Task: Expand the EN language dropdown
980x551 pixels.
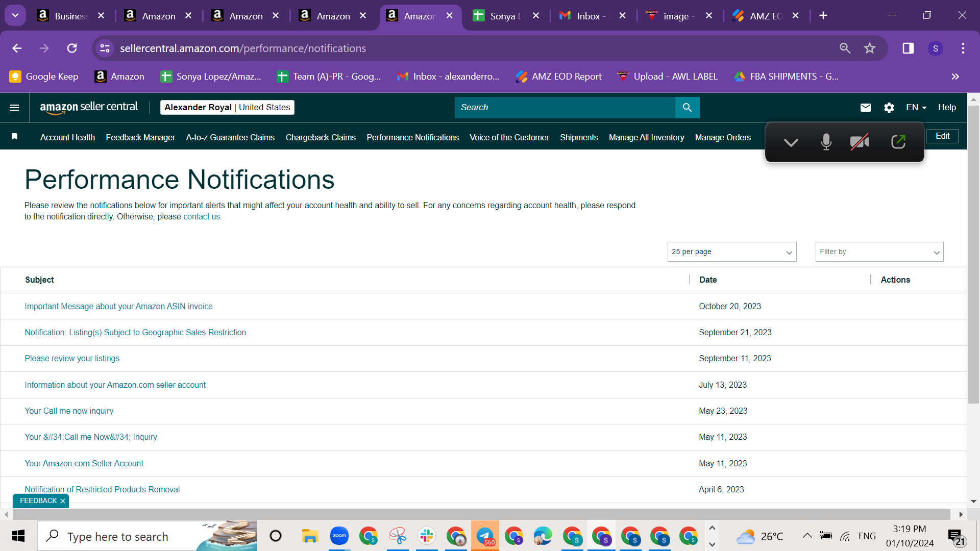Action: pos(916,108)
